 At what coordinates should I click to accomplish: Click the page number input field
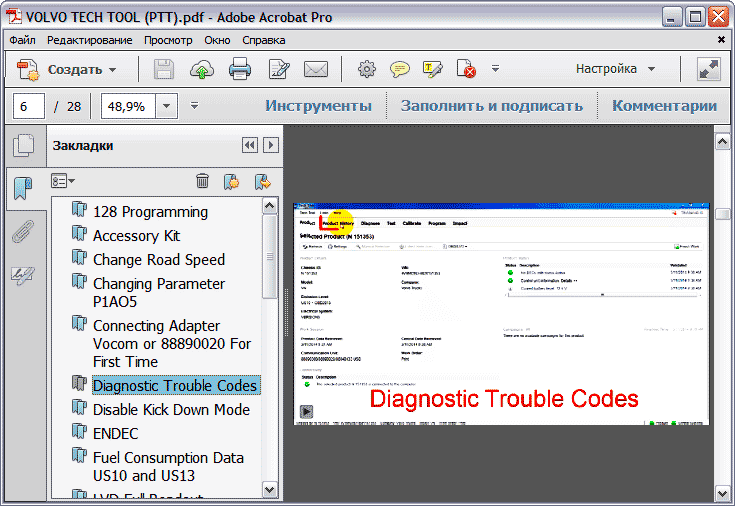(30, 106)
